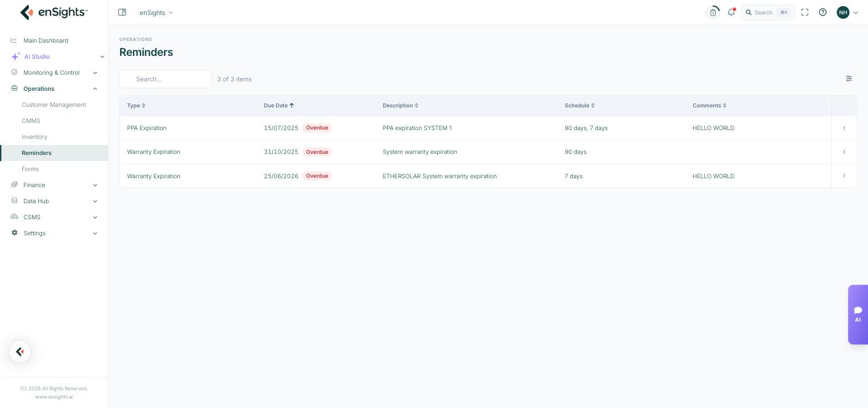Screen dimensions: 868x408
Task: Click the Comments column header
Action: (707, 106)
